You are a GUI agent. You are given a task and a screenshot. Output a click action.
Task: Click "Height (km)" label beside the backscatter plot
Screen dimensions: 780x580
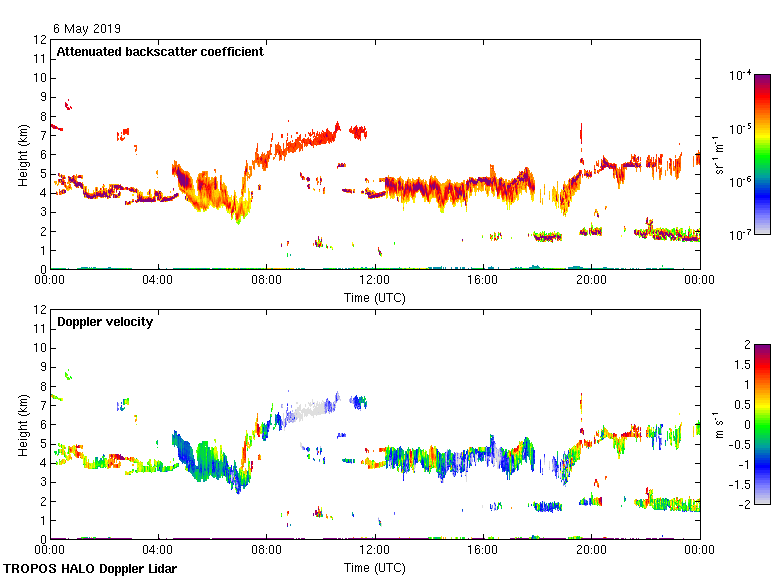pos(23,154)
